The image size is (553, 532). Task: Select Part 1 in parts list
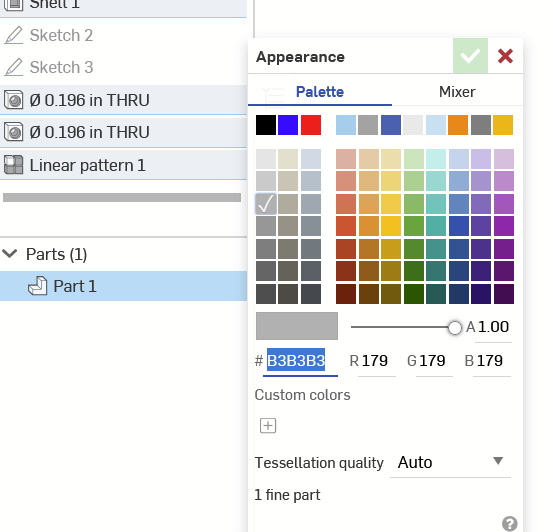[x=123, y=286]
